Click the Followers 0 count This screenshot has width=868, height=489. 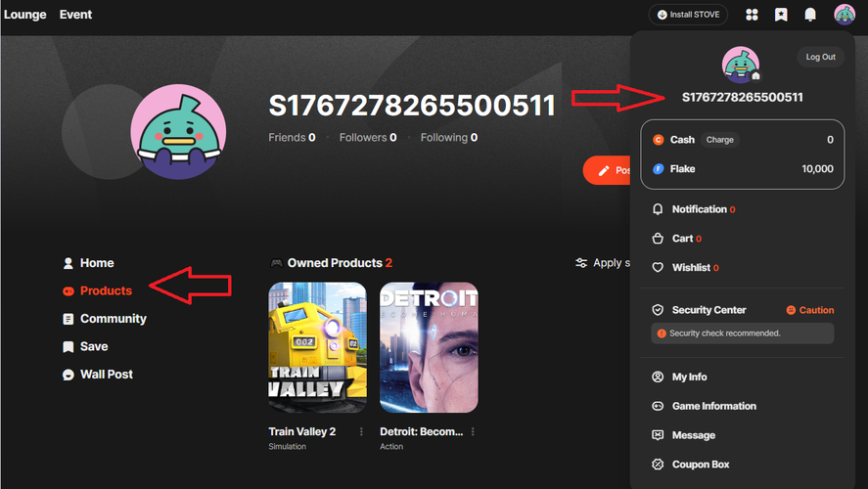point(368,137)
